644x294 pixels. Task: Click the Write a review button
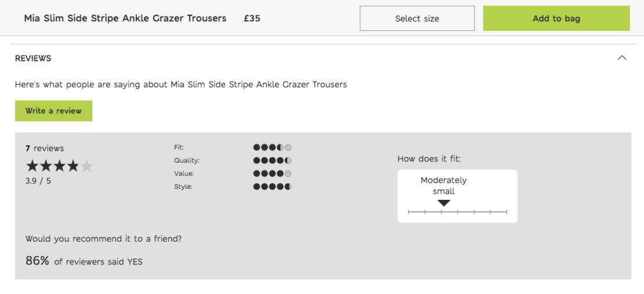click(x=54, y=111)
